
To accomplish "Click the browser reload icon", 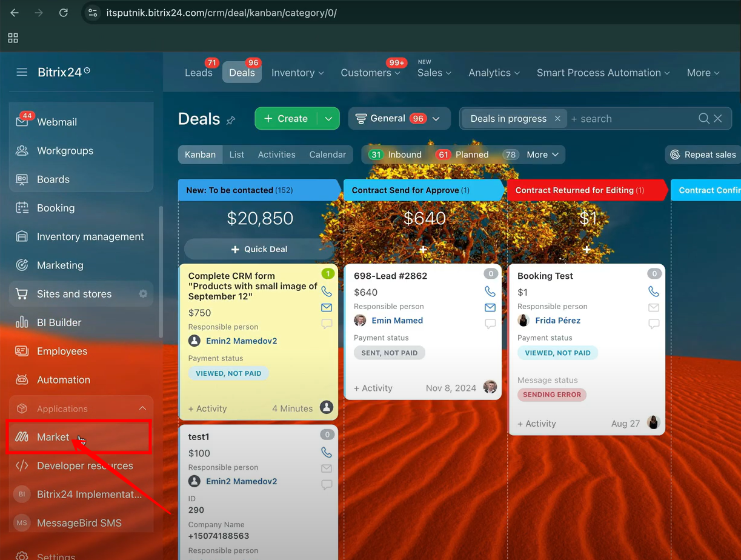I will pos(63,13).
